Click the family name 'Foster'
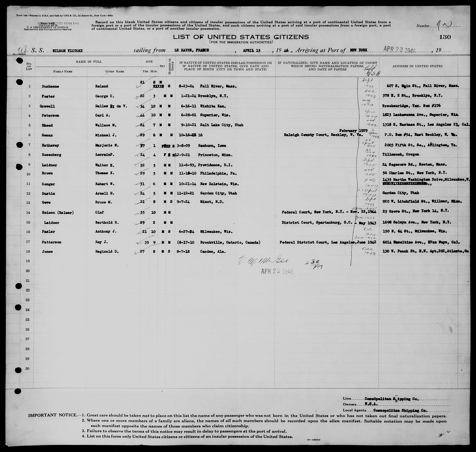Image resolution: width=476 pixels, height=452 pixels. pos(48,96)
